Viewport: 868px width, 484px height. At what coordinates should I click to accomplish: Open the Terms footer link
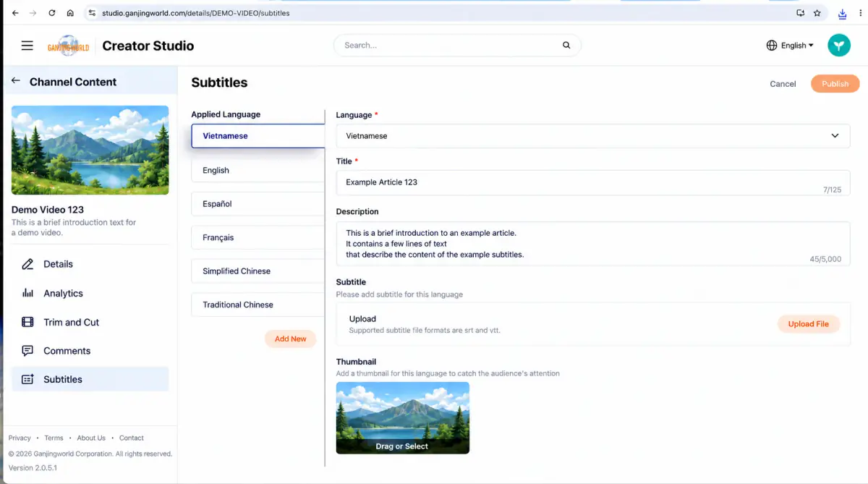tap(54, 438)
